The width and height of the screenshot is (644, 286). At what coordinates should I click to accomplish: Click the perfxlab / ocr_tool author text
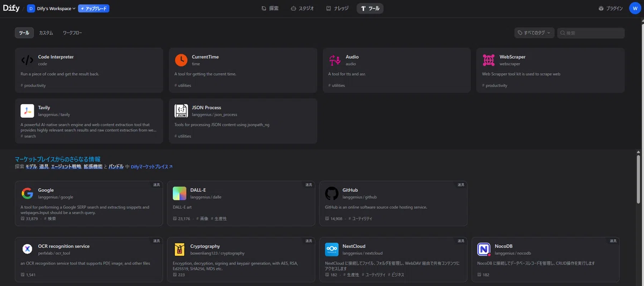[x=54, y=253]
